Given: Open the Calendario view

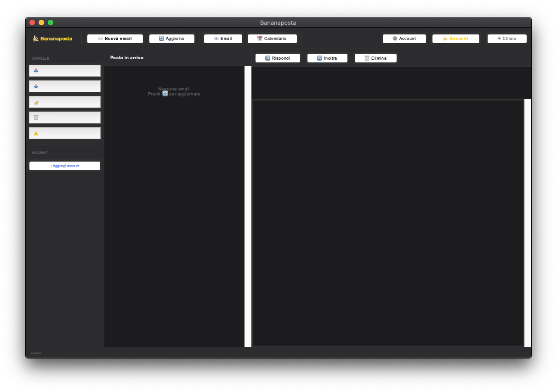Looking at the screenshot, I should [x=272, y=39].
